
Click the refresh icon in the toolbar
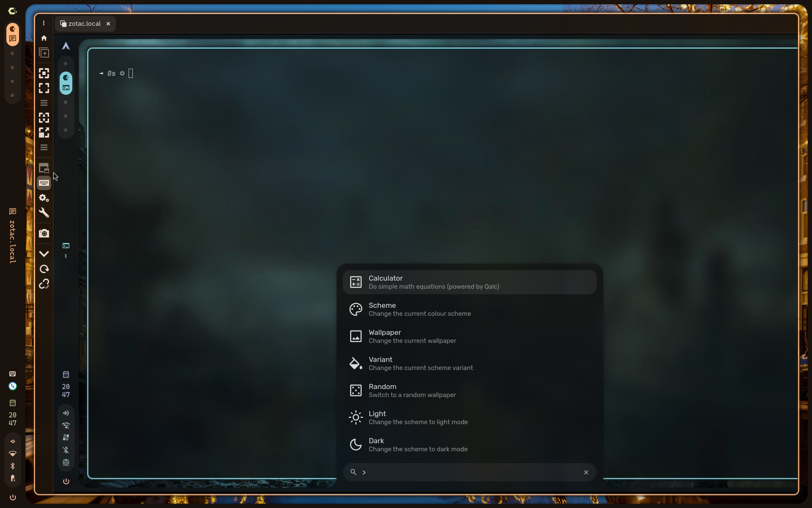[44, 269]
